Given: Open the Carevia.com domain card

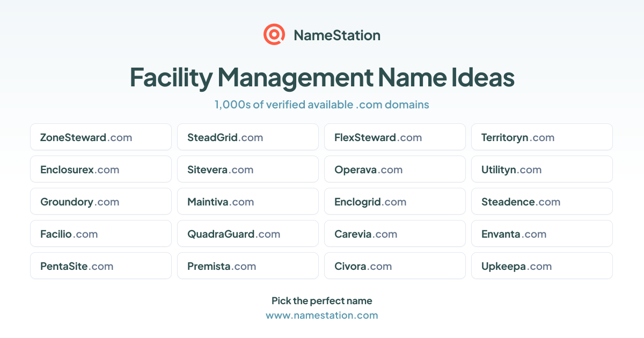Looking at the screenshot, I should [395, 234].
